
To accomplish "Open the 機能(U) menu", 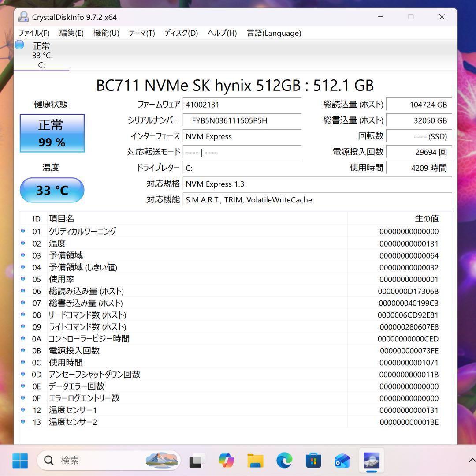I will 106,33.
